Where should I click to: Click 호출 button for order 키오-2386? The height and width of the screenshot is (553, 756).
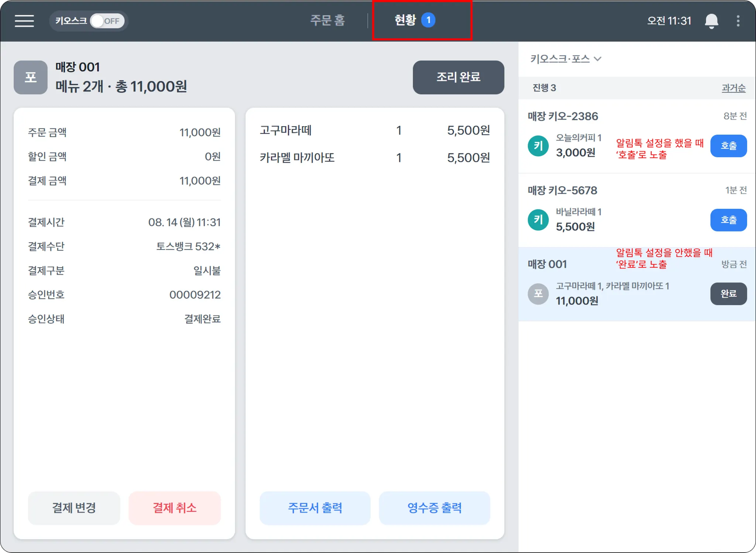pos(728,146)
